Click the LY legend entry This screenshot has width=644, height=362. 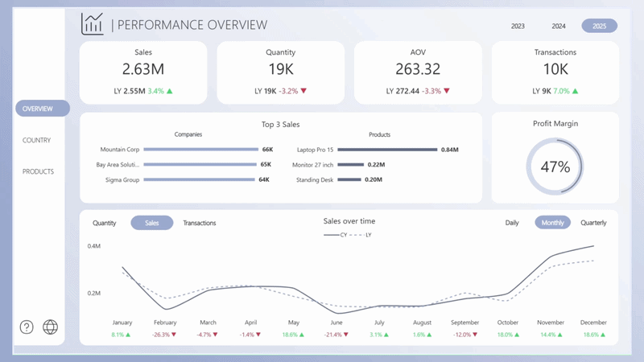tap(361, 235)
